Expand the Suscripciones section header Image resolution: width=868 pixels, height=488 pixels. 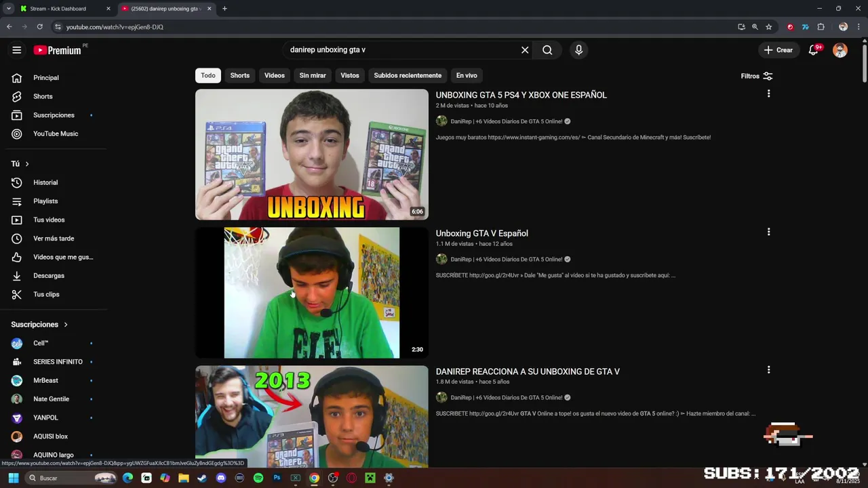[x=39, y=325]
